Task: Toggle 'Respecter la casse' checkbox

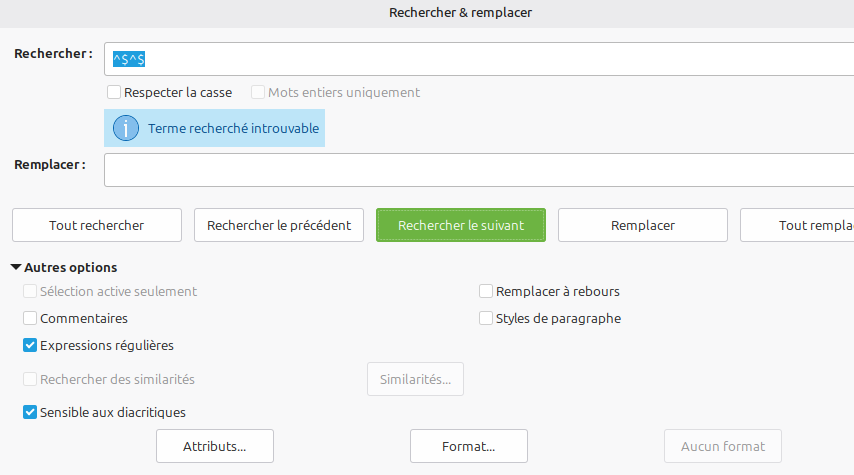Action: tap(114, 92)
